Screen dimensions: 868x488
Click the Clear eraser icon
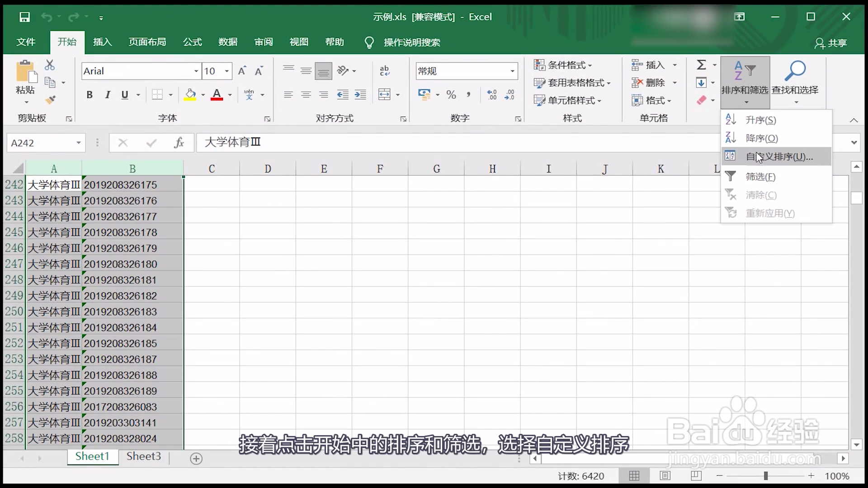tap(701, 100)
